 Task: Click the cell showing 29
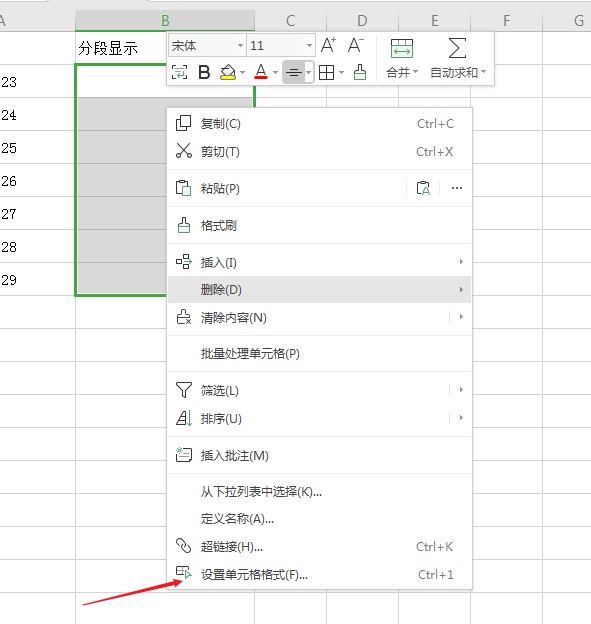37,279
